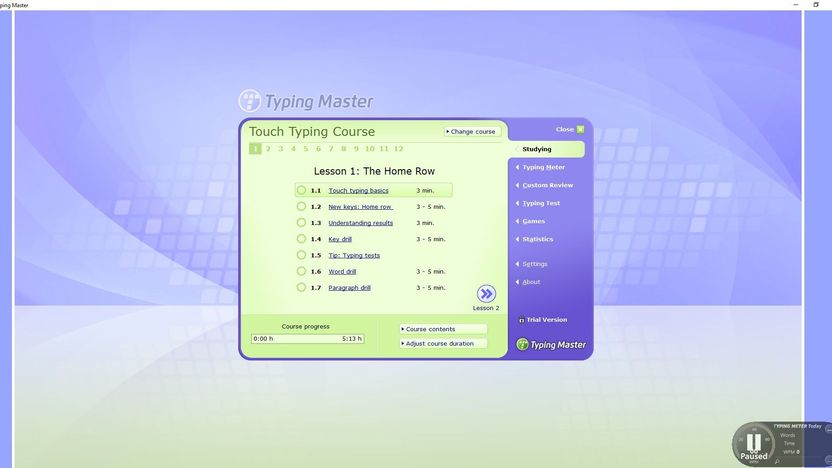
Task: Select the Studying sidebar tab
Action: point(547,149)
